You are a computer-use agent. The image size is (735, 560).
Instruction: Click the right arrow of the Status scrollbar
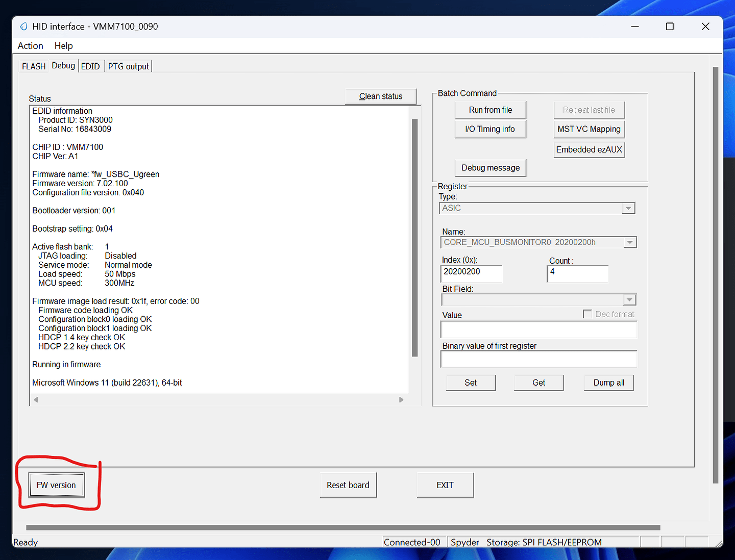point(401,400)
